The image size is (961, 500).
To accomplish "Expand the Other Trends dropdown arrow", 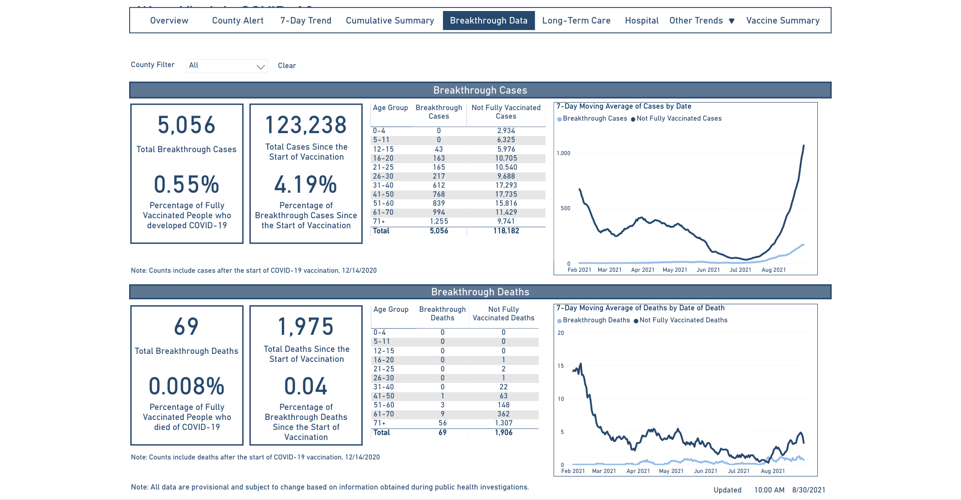I will [731, 21].
